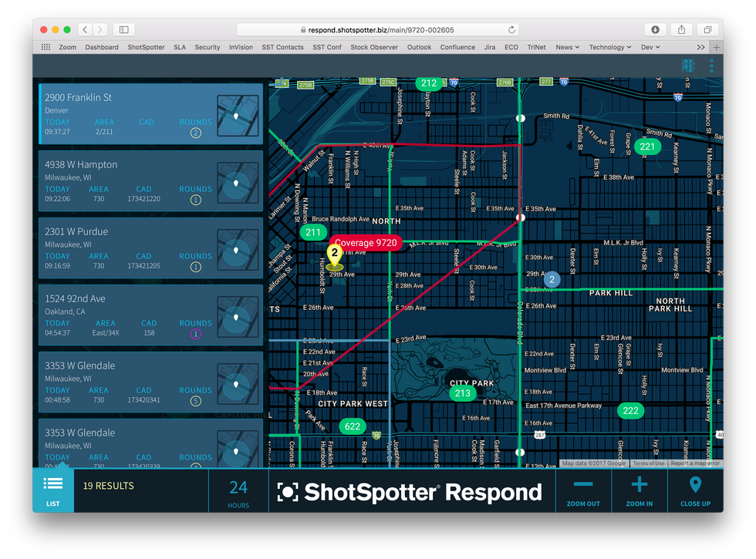This screenshot has height=559, width=756.
Task: Show all tabs with the tab overview icon
Action: (707, 30)
